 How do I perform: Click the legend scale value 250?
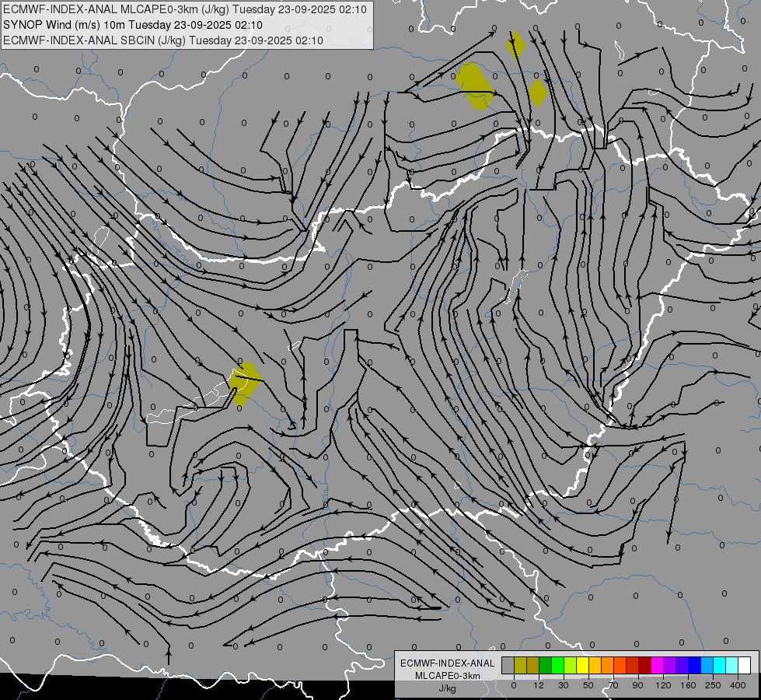[x=713, y=685]
